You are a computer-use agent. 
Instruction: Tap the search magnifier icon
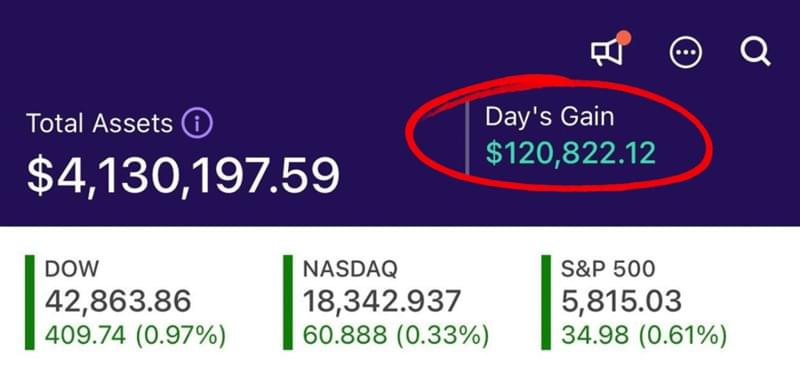(x=756, y=52)
